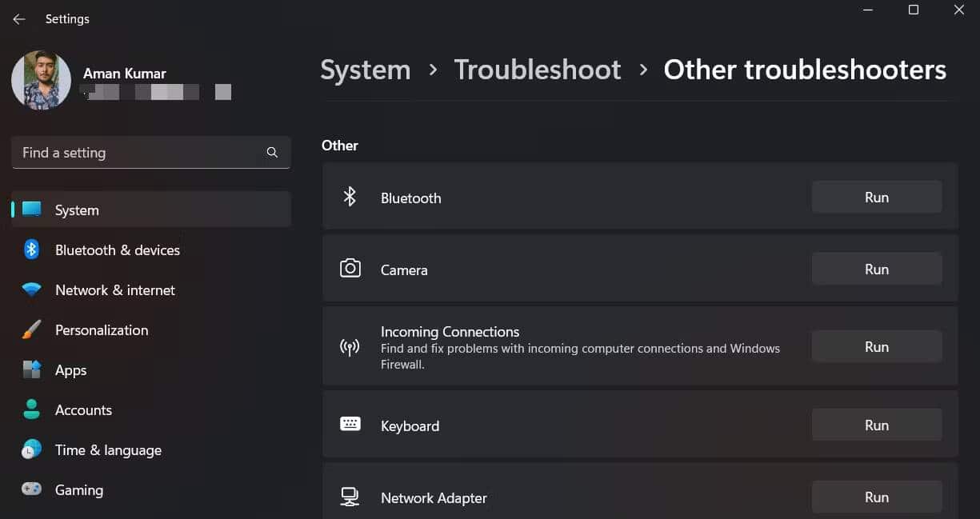Screen dimensions: 980x519
Task: Open Aman Kumar profile picture
Action: [41, 81]
